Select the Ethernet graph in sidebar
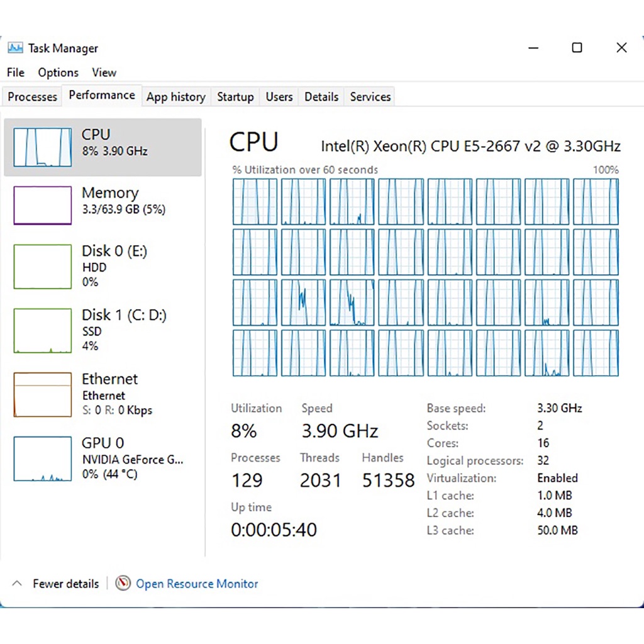This screenshot has height=644, width=644. click(43, 394)
